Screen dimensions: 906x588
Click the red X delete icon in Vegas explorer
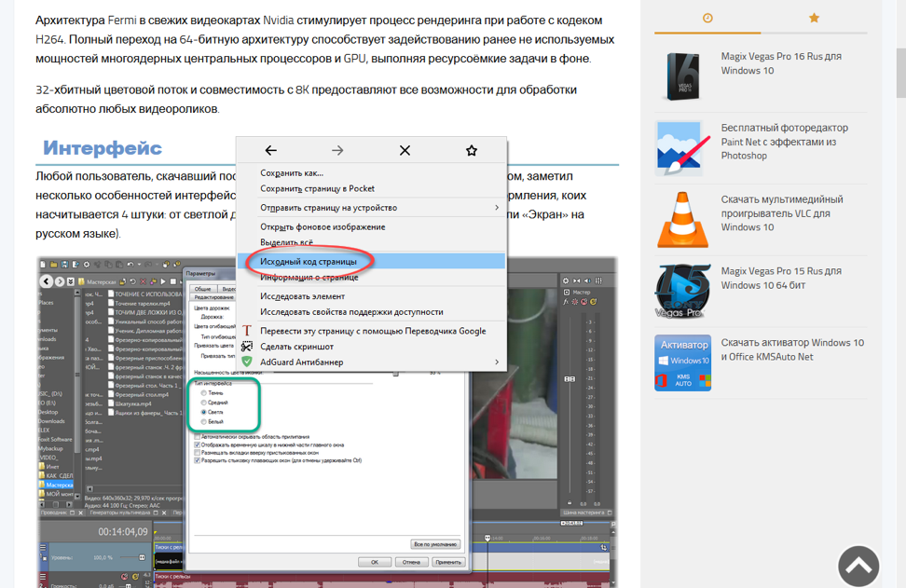(144, 281)
